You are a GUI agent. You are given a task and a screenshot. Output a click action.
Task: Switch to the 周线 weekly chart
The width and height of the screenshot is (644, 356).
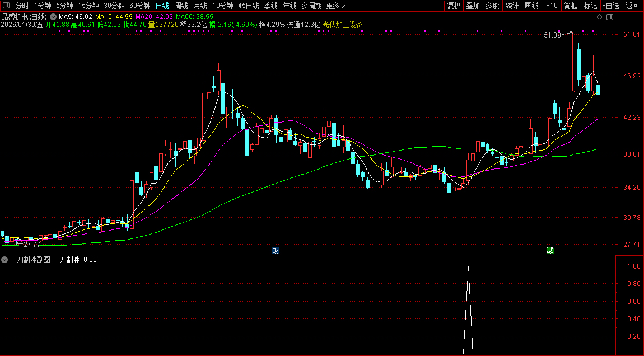181,6
